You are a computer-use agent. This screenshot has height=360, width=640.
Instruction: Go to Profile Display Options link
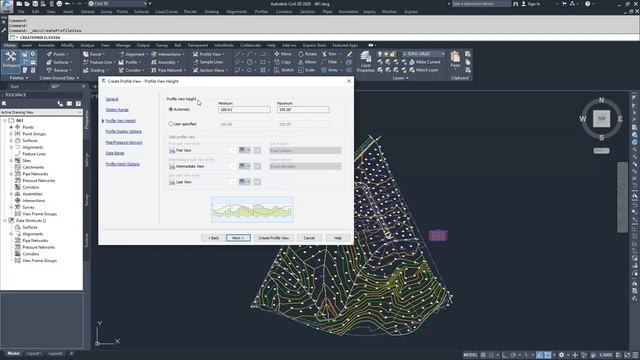(x=123, y=131)
